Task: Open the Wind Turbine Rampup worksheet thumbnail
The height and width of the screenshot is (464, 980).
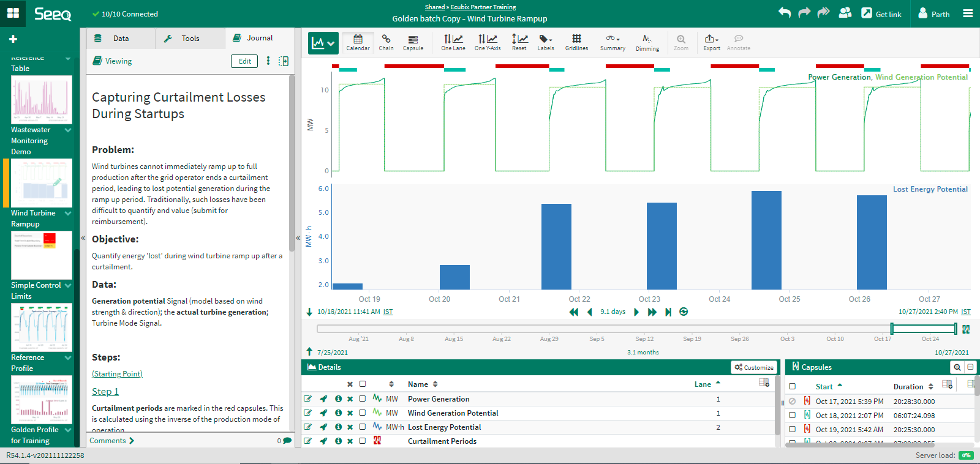Action: point(42,182)
